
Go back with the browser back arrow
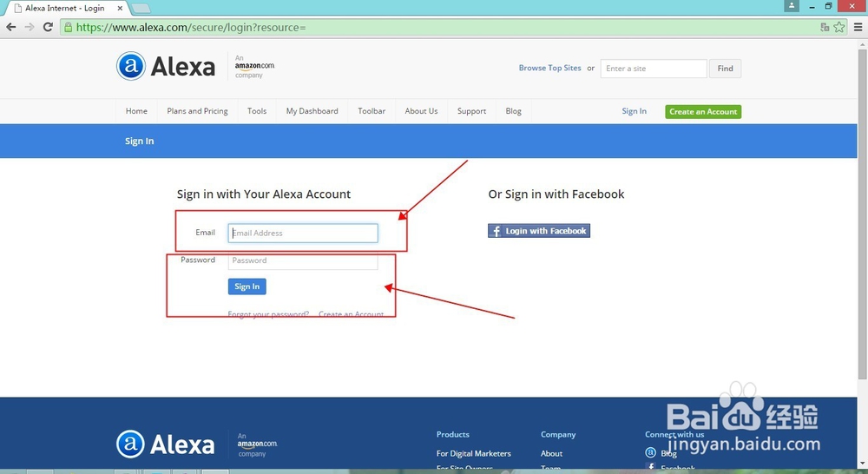pos(11,27)
